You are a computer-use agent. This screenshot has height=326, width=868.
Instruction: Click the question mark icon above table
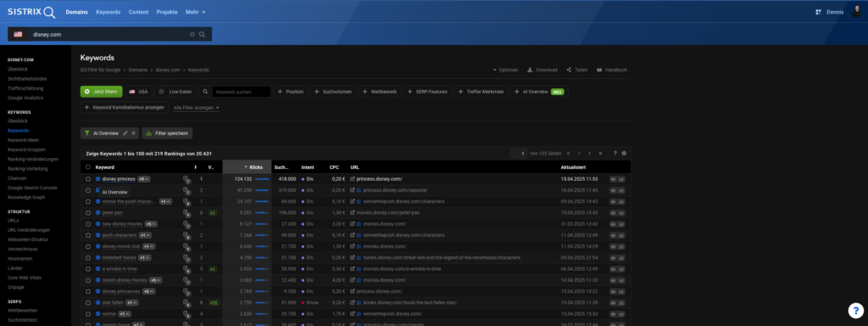point(615,153)
